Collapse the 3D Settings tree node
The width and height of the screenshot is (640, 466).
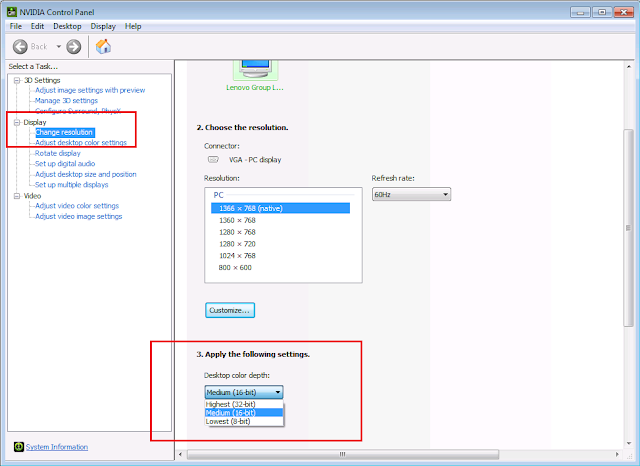(17, 80)
